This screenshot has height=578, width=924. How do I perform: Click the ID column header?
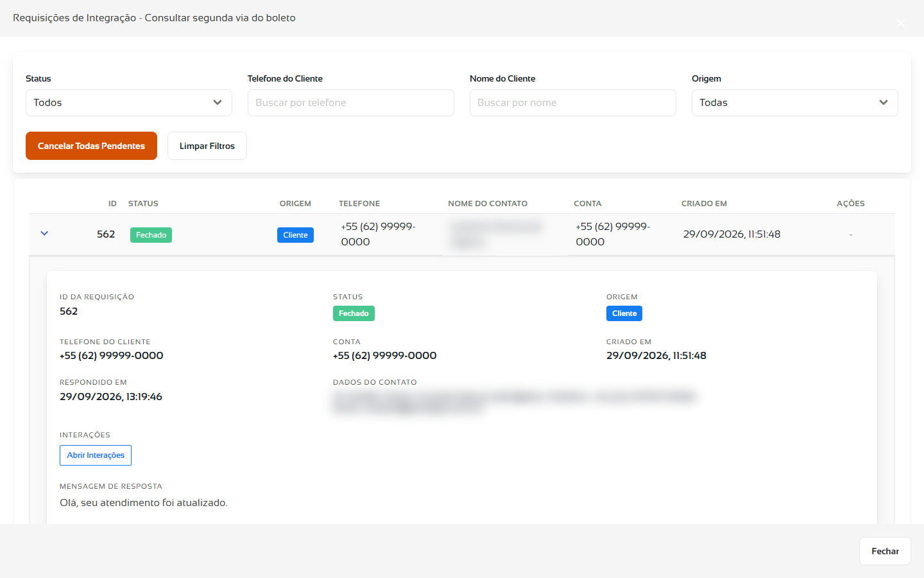(112, 204)
